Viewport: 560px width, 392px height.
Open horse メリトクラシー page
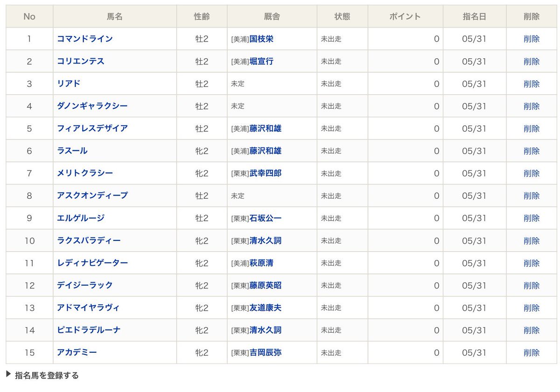click(85, 173)
